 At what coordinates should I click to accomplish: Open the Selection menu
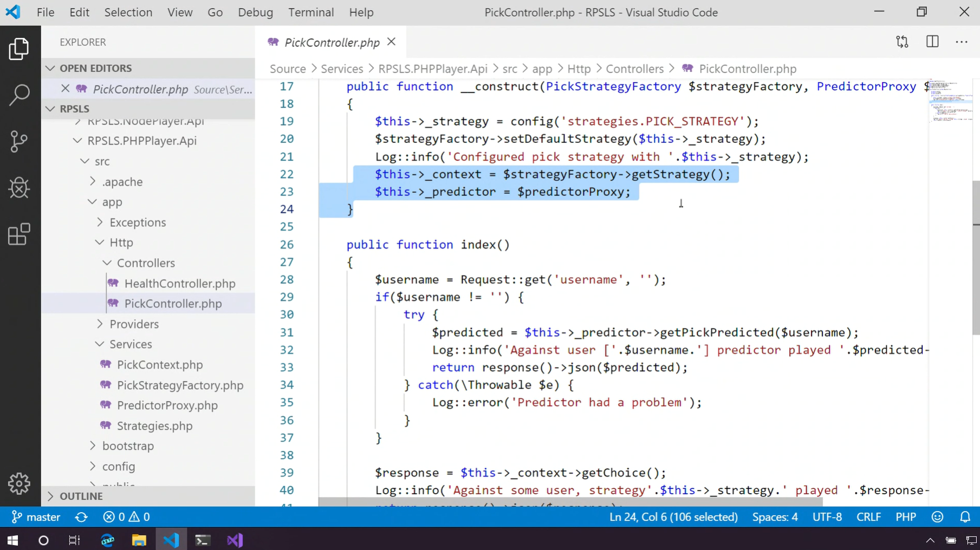click(x=128, y=12)
